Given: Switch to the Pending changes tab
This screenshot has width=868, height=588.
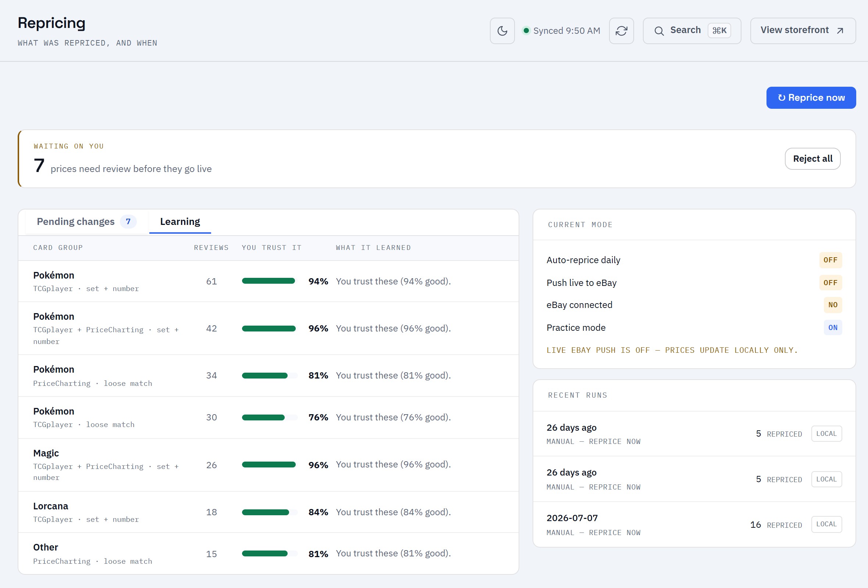Looking at the screenshot, I should 86,222.
